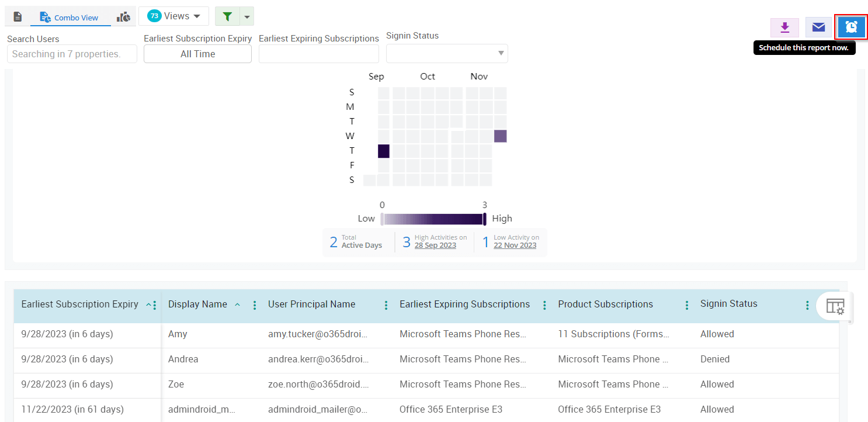Screen dimensions: 868x422
Task: Open the Signin Status filter dropdown
Action: click(447, 54)
